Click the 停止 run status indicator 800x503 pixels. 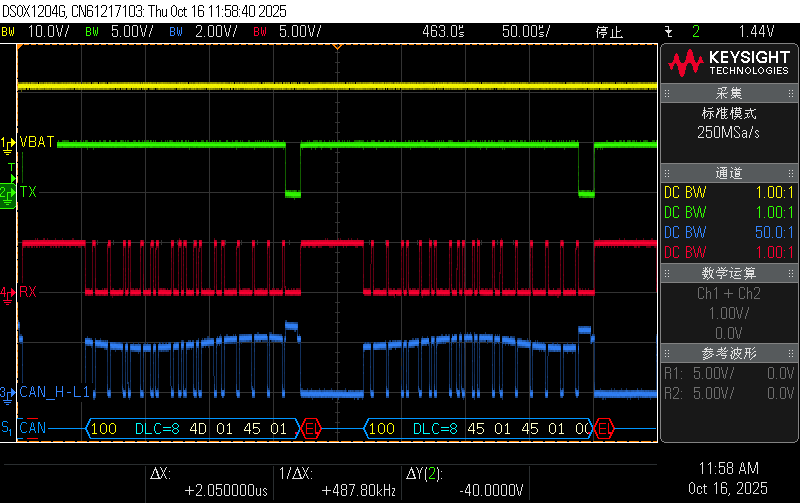click(610, 32)
